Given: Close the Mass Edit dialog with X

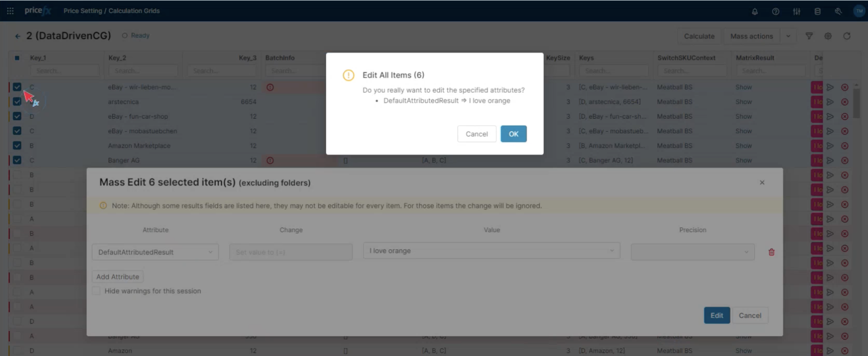Looking at the screenshot, I should pos(762,183).
